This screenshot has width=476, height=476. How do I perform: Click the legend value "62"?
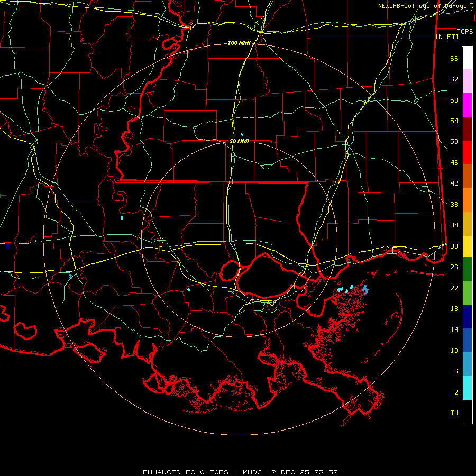click(x=454, y=79)
